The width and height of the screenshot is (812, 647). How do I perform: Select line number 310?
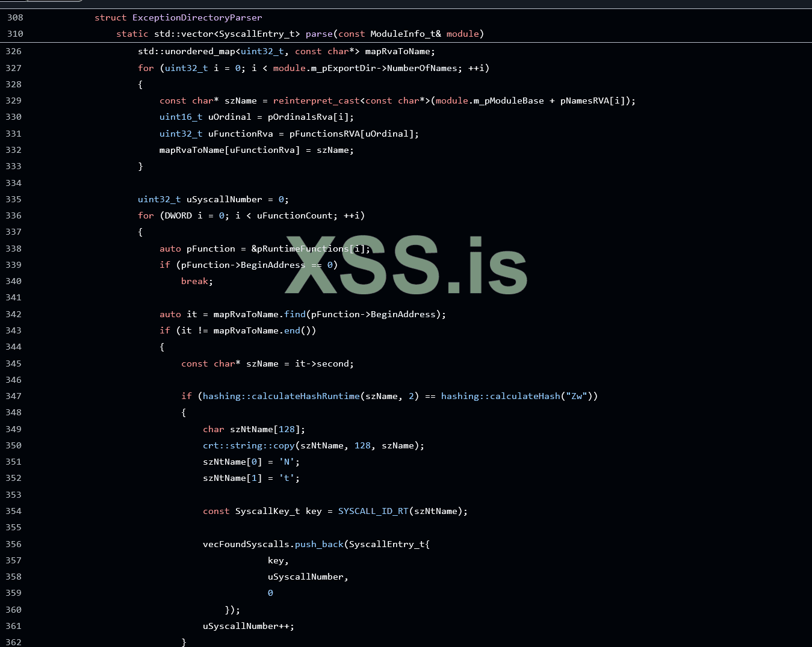coord(15,34)
